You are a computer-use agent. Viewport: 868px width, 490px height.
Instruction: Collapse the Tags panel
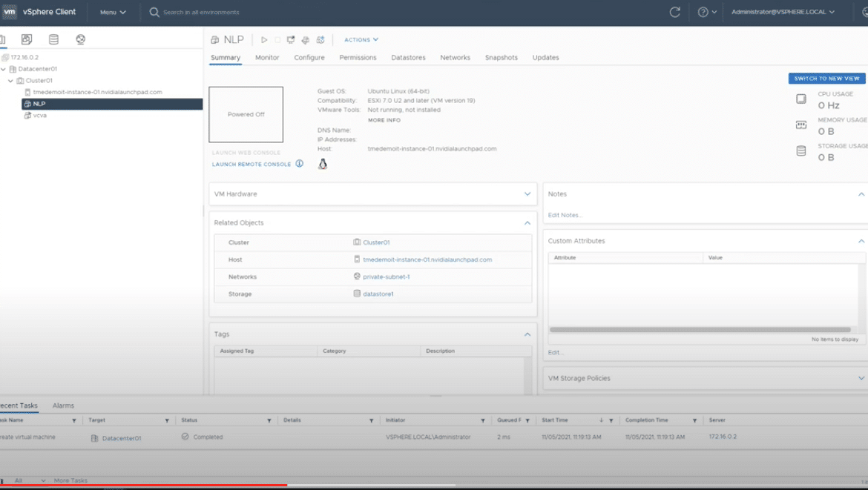click(x=527, y=334)
